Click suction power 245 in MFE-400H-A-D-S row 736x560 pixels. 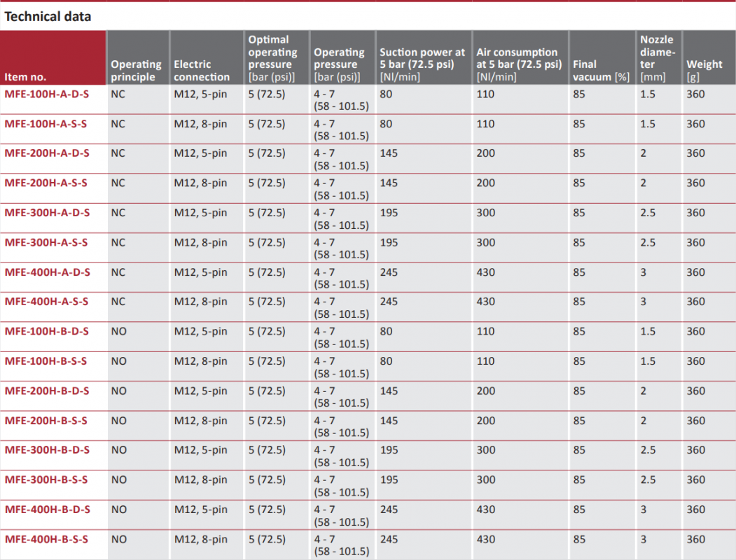click(389, 272)
